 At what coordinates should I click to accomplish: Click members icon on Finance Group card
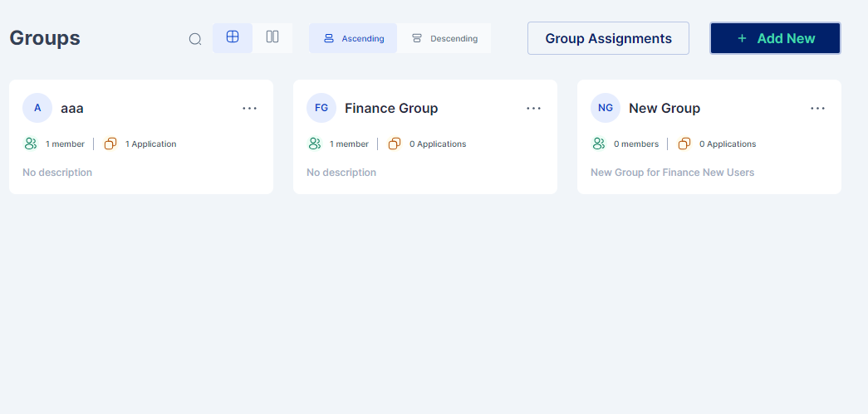(x=315, y=144)
